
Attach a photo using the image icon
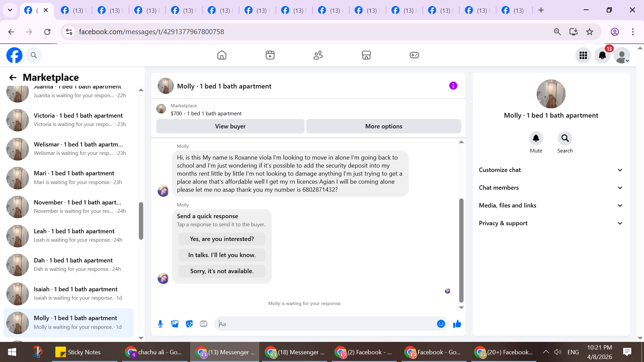[175, 324]
